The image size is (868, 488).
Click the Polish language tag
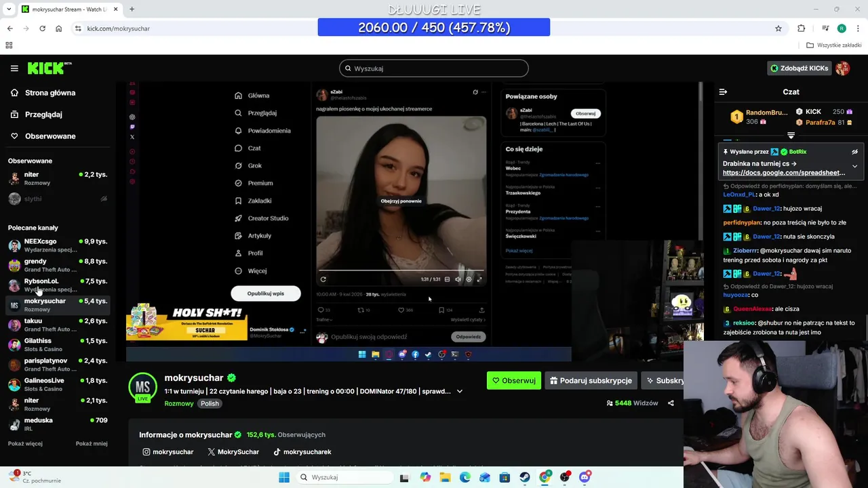210,403
